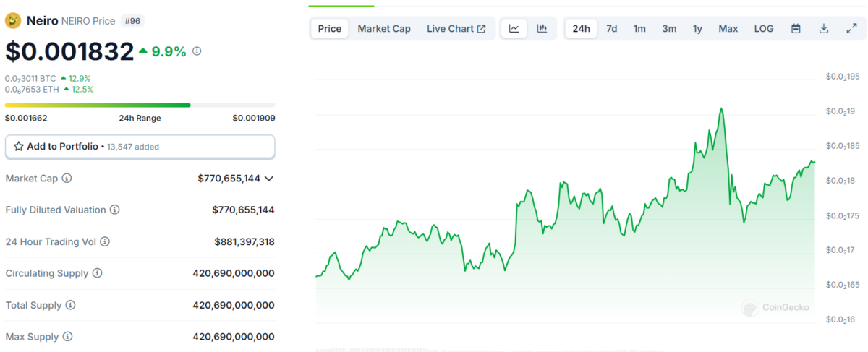868x352 pixels.
Task: Download chart data icon
Action: coord(823,29)
